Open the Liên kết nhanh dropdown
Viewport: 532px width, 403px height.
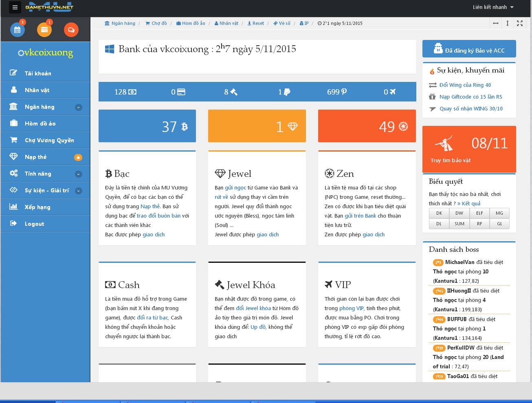pos(493,7)
